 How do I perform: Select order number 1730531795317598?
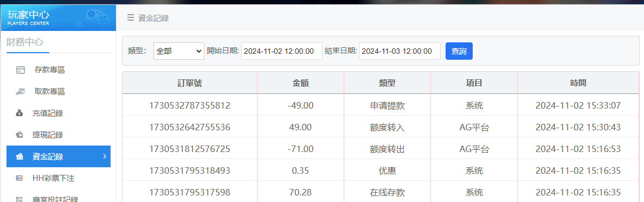(189, 192)
